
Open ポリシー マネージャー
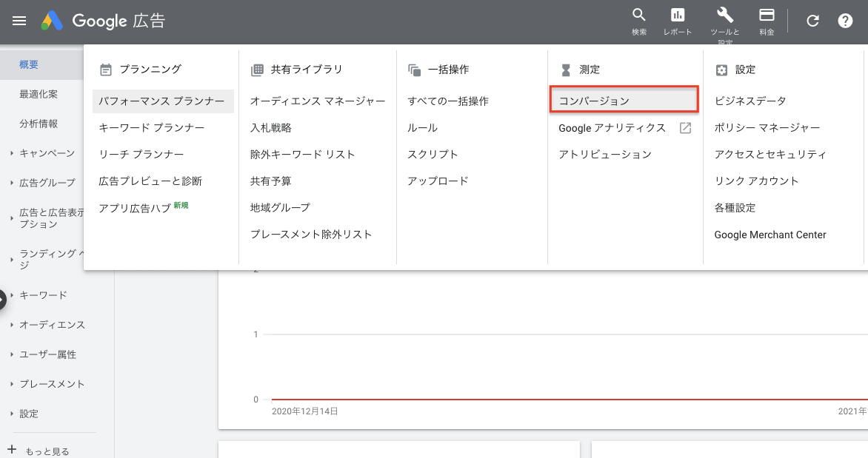[767, 128]
